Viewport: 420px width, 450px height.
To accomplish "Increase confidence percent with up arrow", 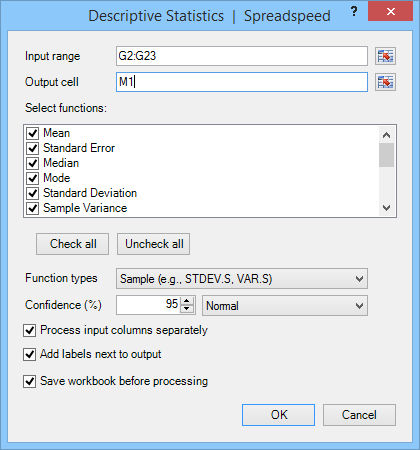I will 187,301.
